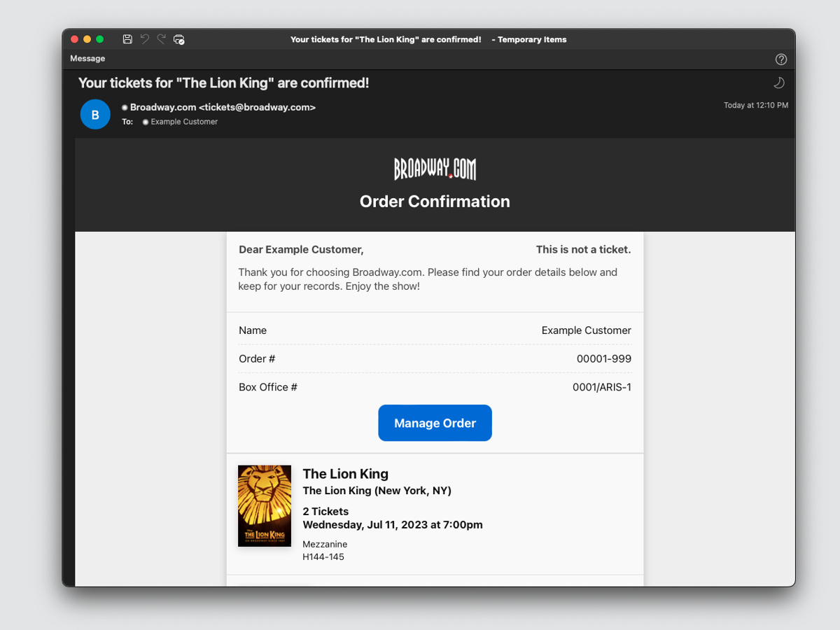This screenshot has width=840, height=630.
Task: Click The Lion King show poster
Action: pos(265,505)
